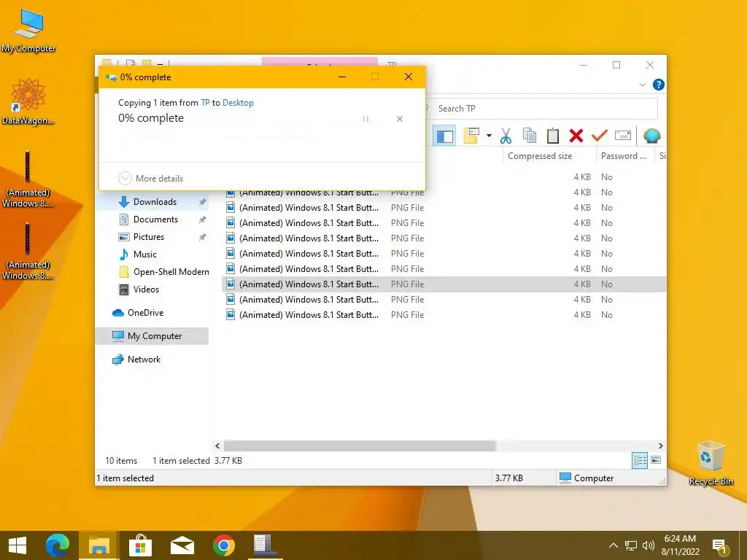The width and height of the screenshot is (747, 560).
Task: Click the document app taskbar icon
Action: [263, 545]
